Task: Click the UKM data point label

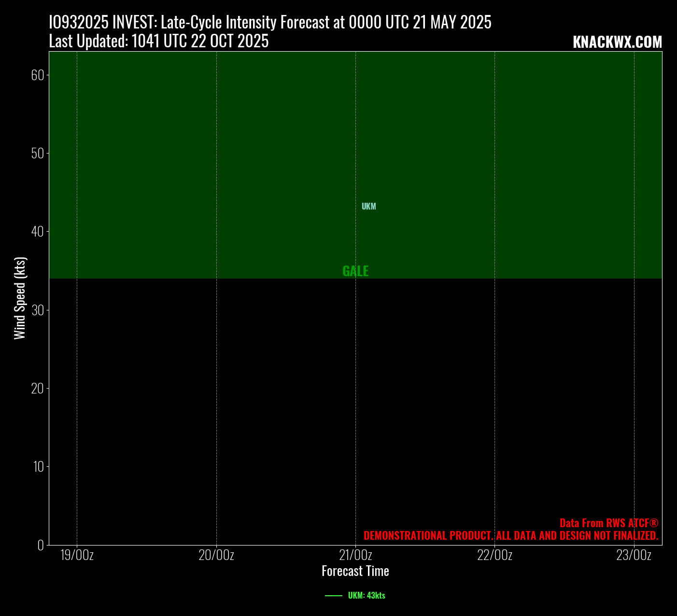Action: pyautogui.click(x=368, y=207)
